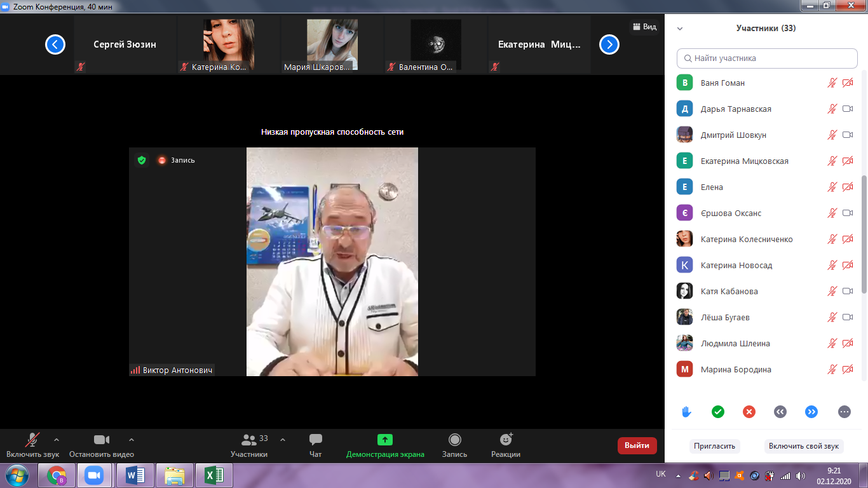868x488 pixels.
Task: Click the raise hand icon in participants panel
Action: pyautogui.click(x=686, y=412)
